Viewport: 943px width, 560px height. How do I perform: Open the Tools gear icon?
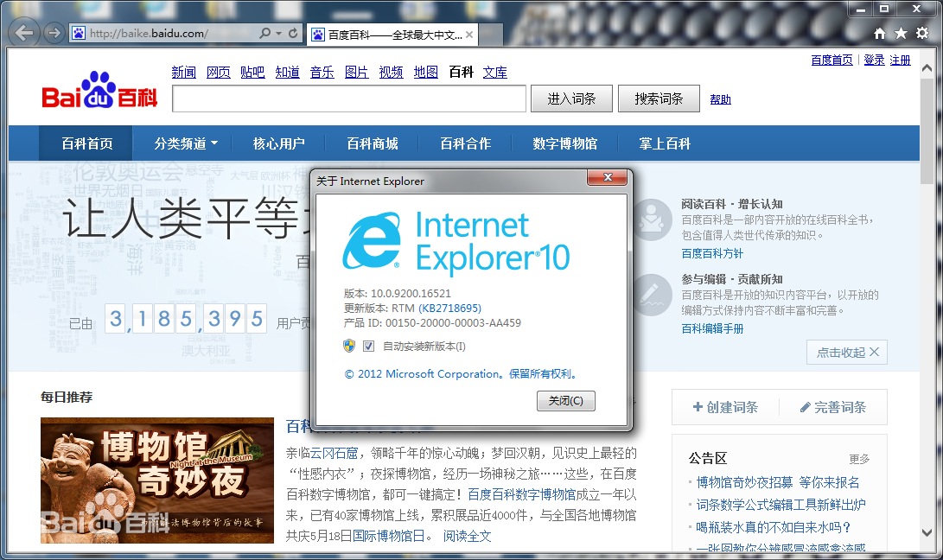click(x=922, y=33)
